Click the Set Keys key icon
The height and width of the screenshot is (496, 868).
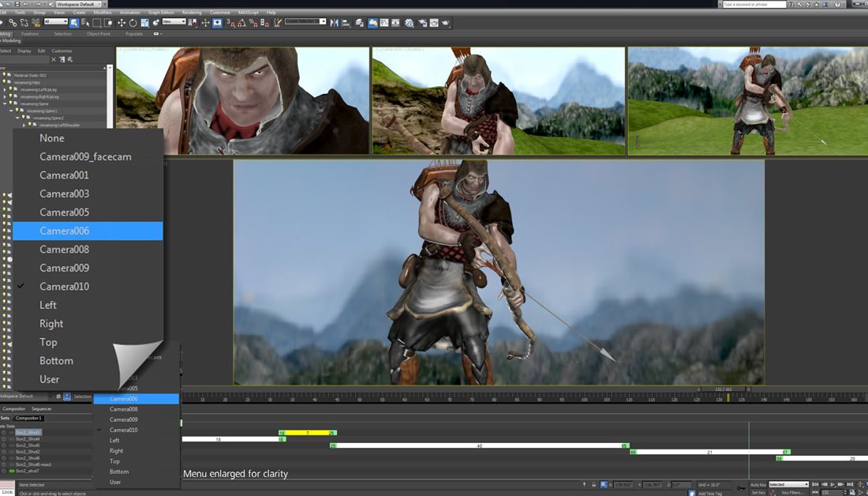pos(741,488)
